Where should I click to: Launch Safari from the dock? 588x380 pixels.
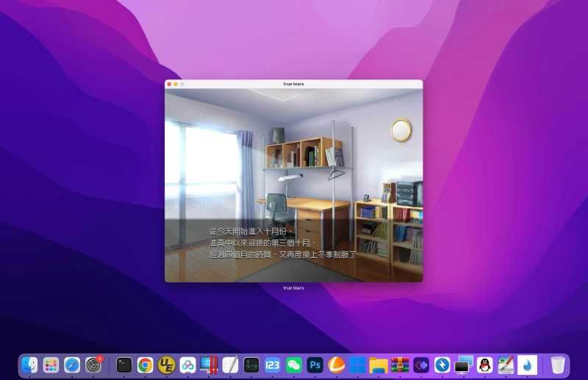[x=72, y=365]
